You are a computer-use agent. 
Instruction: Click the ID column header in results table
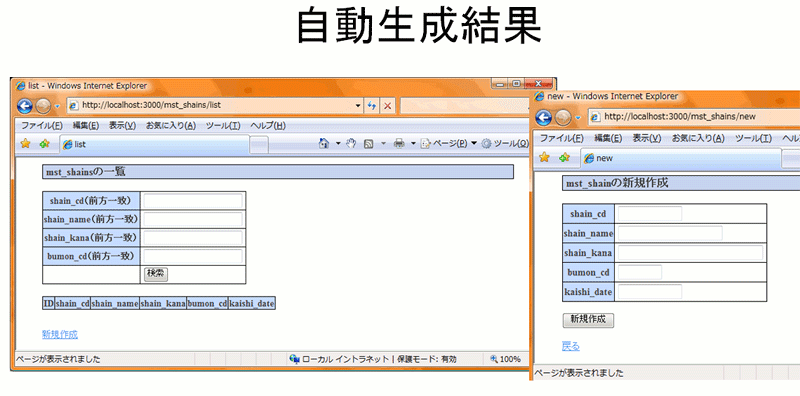coord(48,304)
